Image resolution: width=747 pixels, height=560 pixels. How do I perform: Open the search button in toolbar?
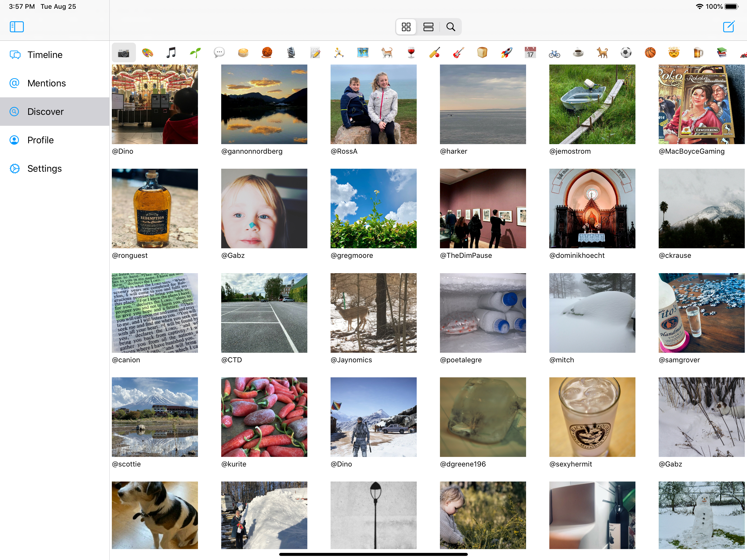[451, 27]
